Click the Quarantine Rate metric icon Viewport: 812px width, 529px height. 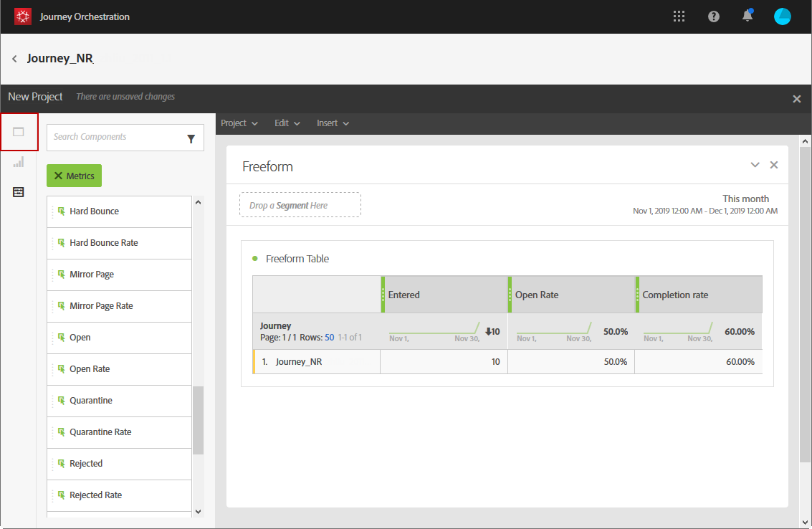pos(61,432)
